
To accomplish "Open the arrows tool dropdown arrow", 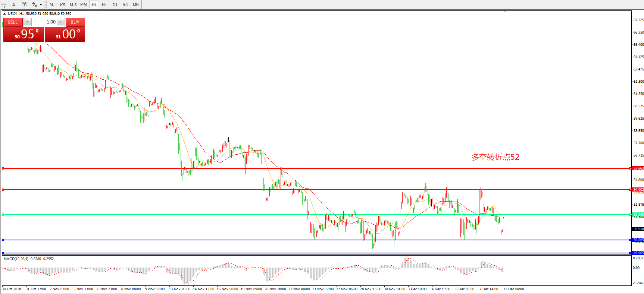I will point(41,4).
